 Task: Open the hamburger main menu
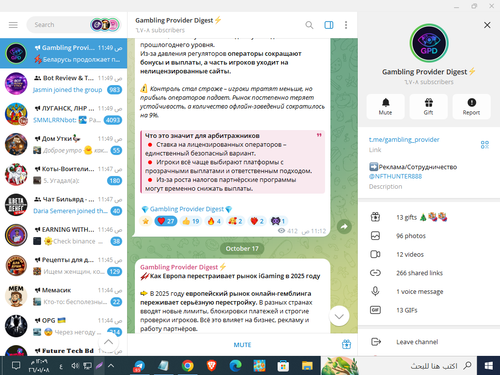pyautogui.click(x=13, y=25)
